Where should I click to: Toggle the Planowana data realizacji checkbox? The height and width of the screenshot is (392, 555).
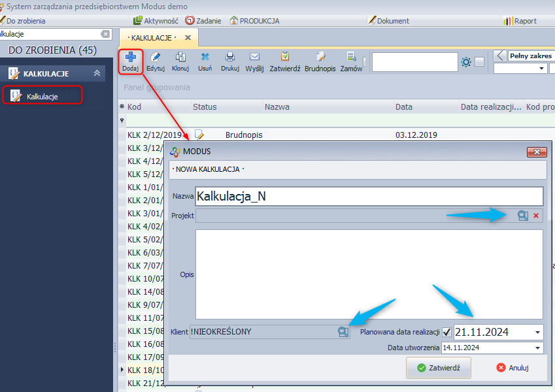click(x=446, y=332)
